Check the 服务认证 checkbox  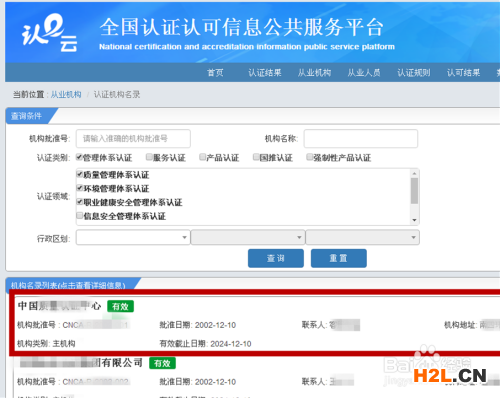coord(149,157)
